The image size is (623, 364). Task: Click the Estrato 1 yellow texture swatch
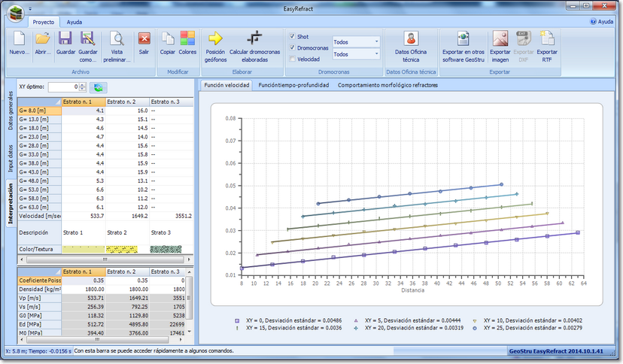pos(83,249)
